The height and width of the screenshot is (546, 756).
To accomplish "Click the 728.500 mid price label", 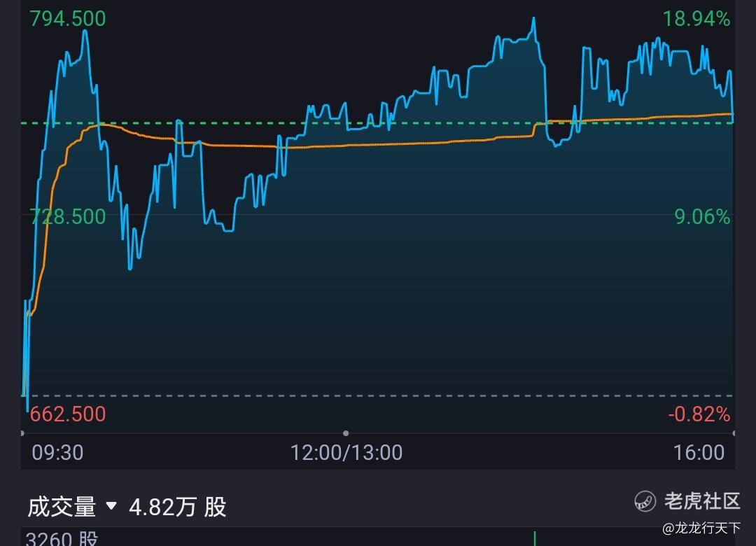I will (x=67, y=216).
